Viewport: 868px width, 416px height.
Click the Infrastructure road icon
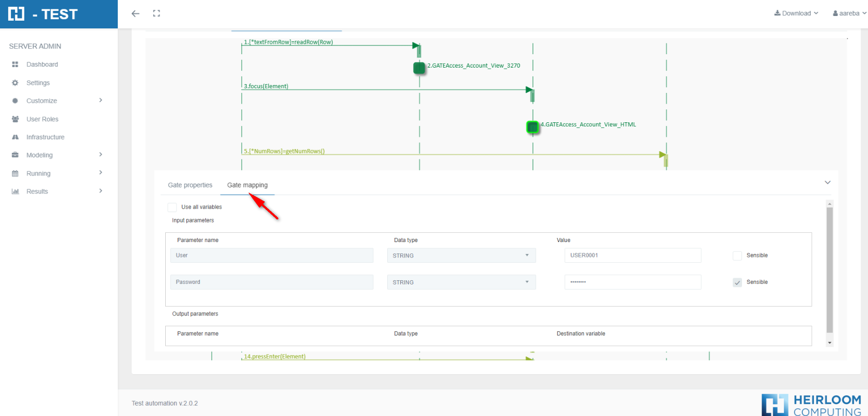click(15, 137)
